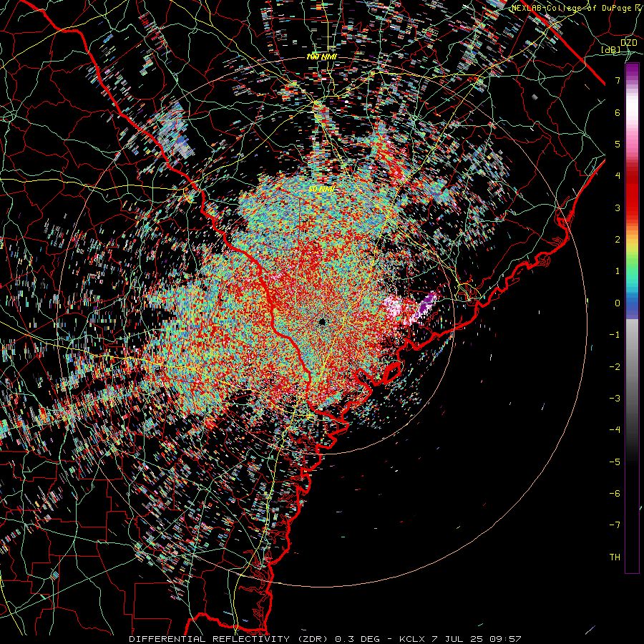Click the "TH" threshold label on the scale
The image size is (644, 644).
615,557
